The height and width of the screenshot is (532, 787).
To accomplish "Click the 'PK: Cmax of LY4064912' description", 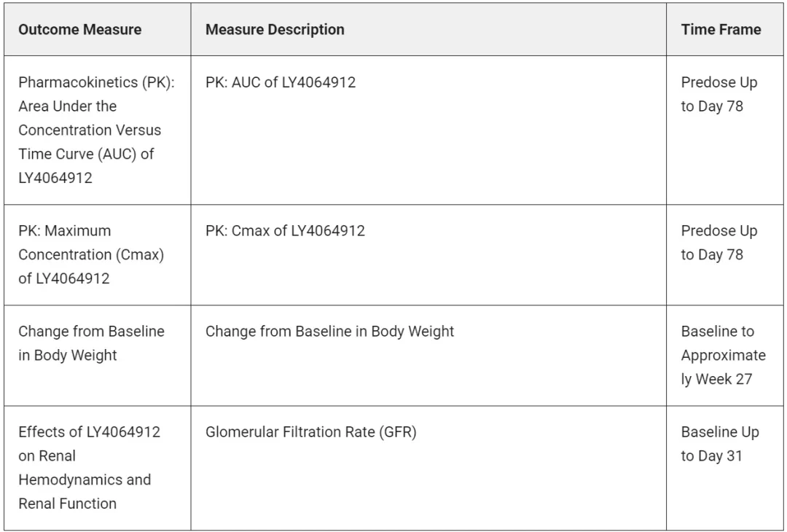I will [x=285, y=231].
